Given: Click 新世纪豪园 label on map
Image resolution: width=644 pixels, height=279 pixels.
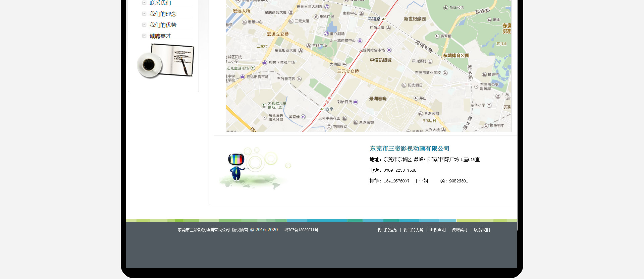Looking at the screenshot, I should point(415,19).
